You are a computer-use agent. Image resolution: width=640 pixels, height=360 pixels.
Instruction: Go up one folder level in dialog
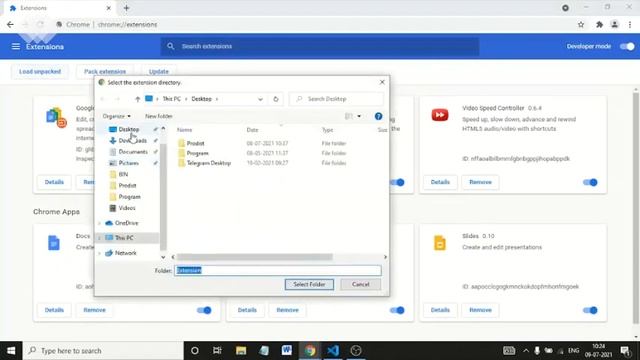coord(138,99)
